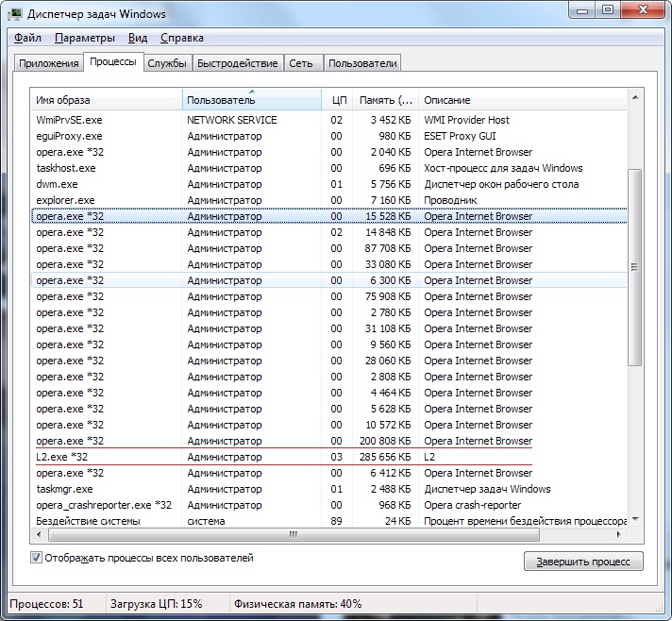Click the vertical scrollbar up arrow
This screenshot has height=621, width=672.
[x=635, y=98]
